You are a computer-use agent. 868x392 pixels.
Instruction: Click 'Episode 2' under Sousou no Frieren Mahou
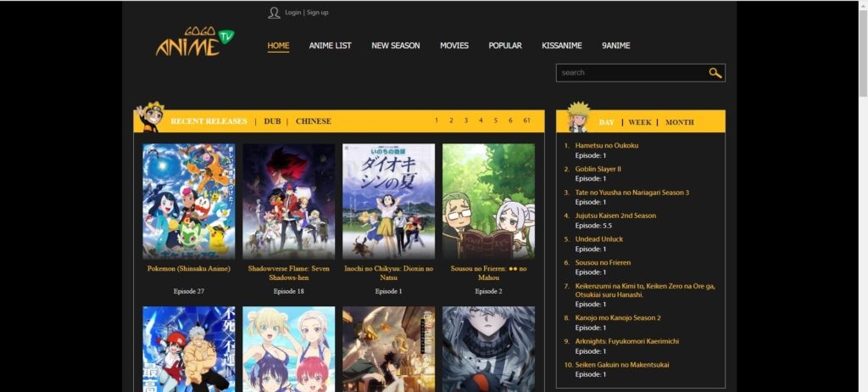(489, 291)
